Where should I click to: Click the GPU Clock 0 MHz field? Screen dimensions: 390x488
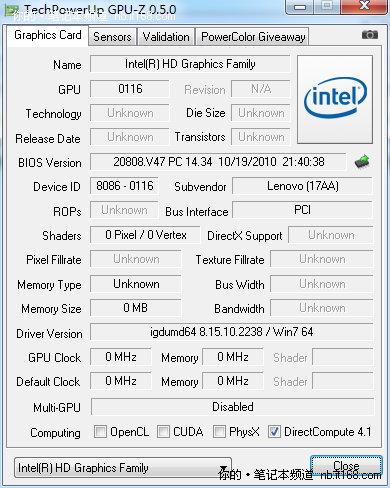(121, 357)
